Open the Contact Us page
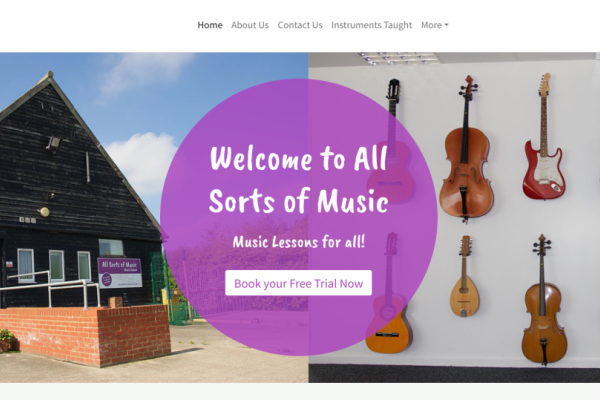 (x=300, y=25)
